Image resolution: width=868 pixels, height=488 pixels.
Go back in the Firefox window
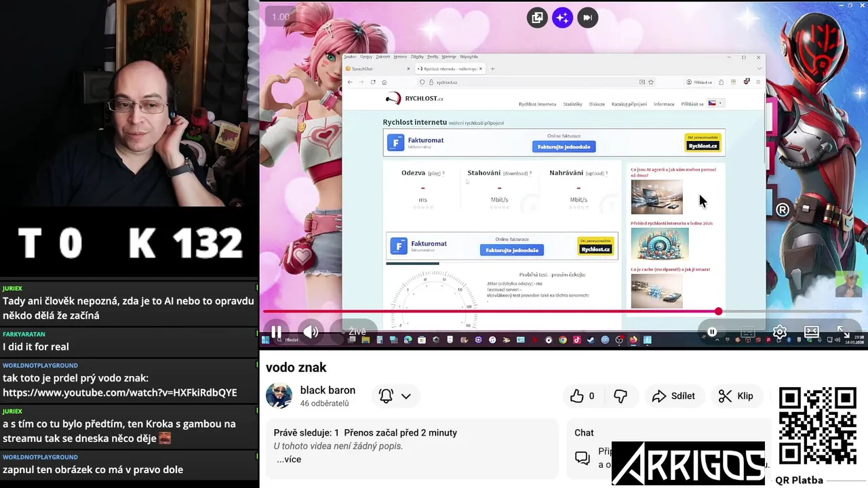[350, 82]
